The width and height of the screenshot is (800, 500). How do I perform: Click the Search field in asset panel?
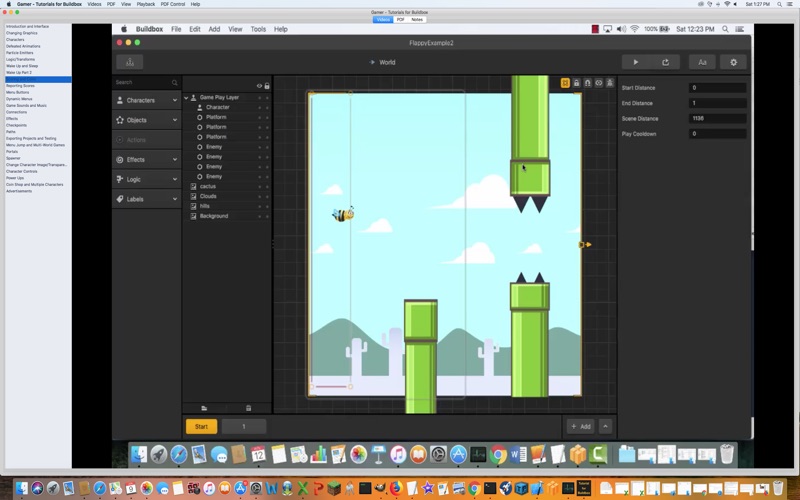[146, 82]
